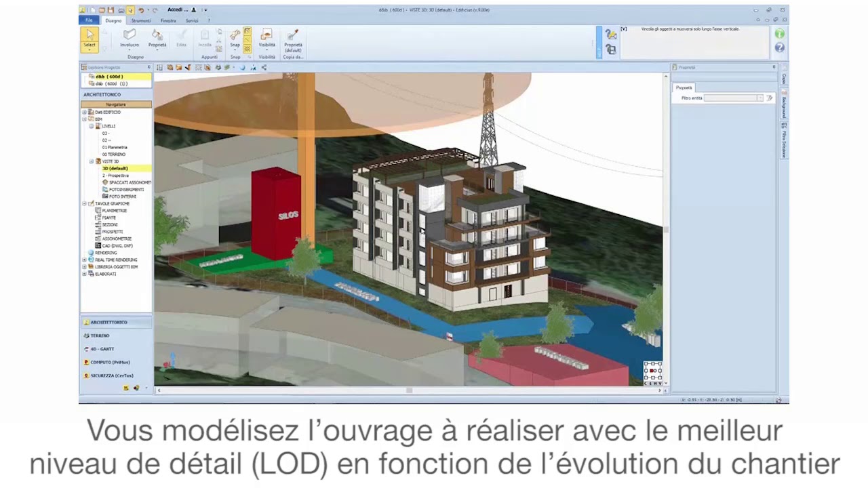Click the printer icon in view toolbar
Image resolution: width=868 pixels, height=488 pixels.
click(218, 67)
